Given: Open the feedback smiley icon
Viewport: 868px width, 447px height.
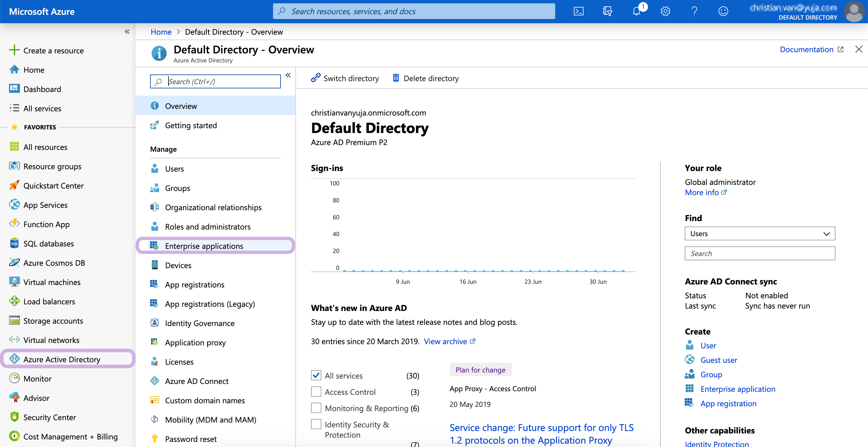Looking at the screenshot, I should coord(723,11).
